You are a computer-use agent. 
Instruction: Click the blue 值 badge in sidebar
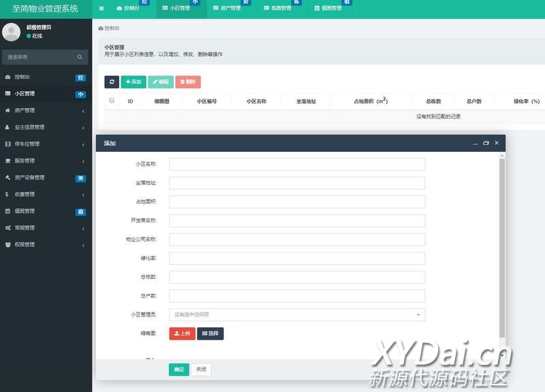click(x=80, y=212)
